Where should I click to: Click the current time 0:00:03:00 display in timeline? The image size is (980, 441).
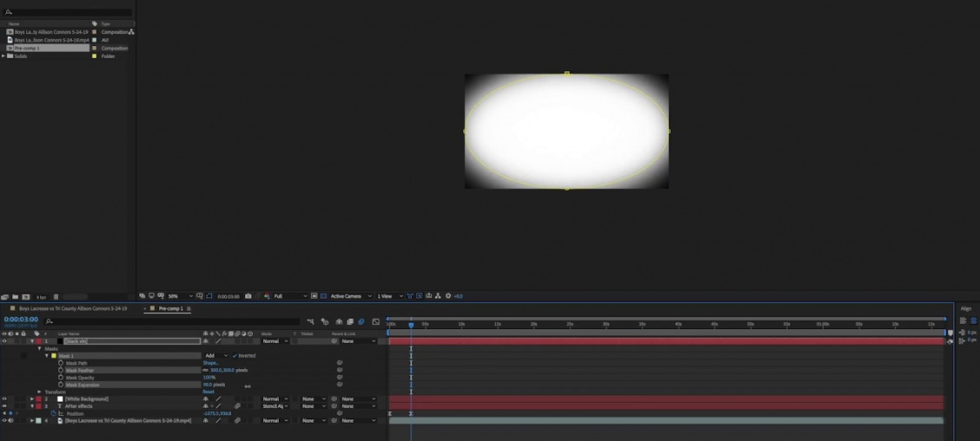click(21, 320)
